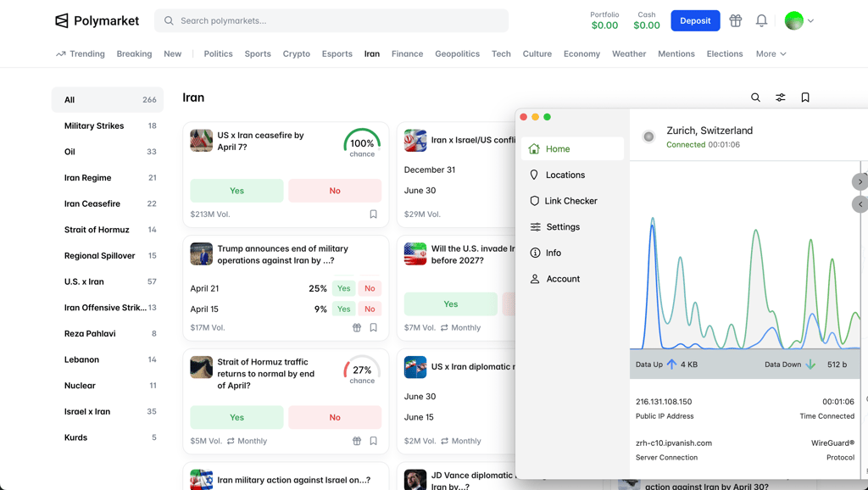This screenshot has height=490, width=868.
Task: Expand the More categories dropdown
Action: (771, 53)
